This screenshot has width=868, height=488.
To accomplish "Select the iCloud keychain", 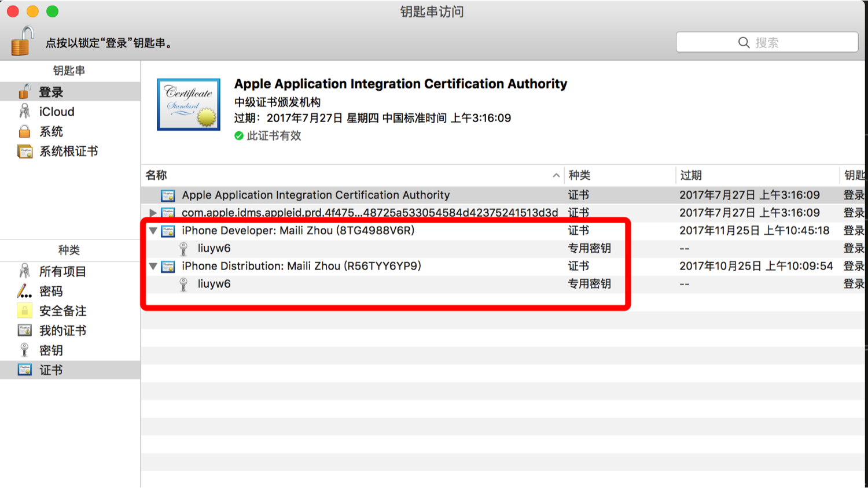I will click(x=56, y=112).
